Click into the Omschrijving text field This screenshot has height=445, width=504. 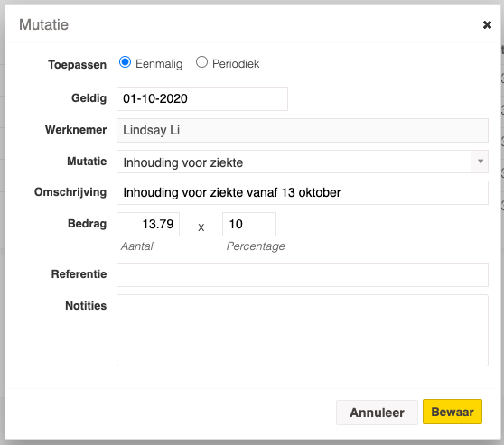pyautogui.click(x=303, y=193)
